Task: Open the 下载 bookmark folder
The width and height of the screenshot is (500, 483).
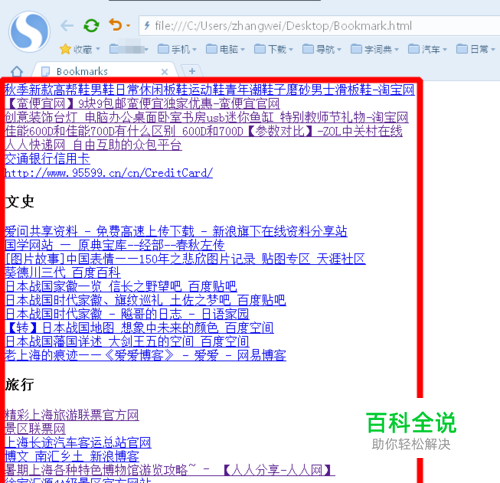Action: (x=273, y=49)
